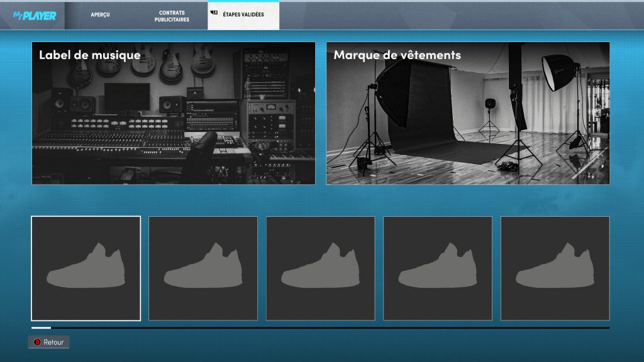The height and width of the screenshot is (362, 644).
Task: Click the red circle icon beside Retour
Action: click(x=37, y=343)
